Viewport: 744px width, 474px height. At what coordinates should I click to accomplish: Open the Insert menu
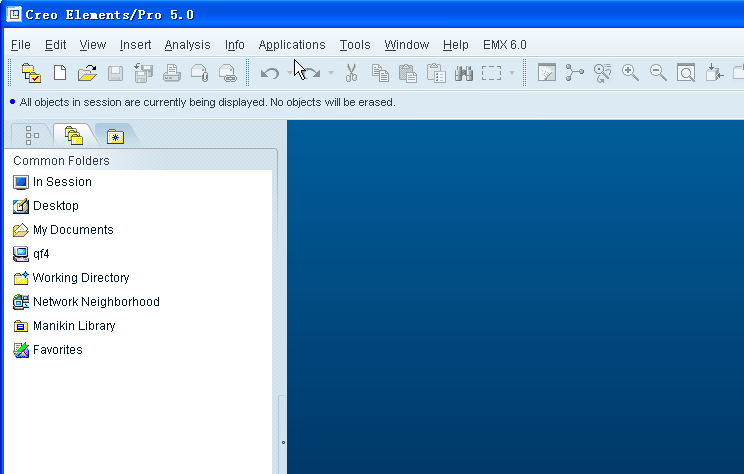(135, 45)
